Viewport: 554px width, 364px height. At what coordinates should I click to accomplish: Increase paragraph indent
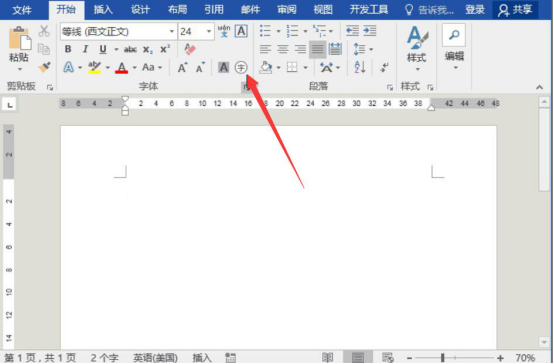(370, 31)
